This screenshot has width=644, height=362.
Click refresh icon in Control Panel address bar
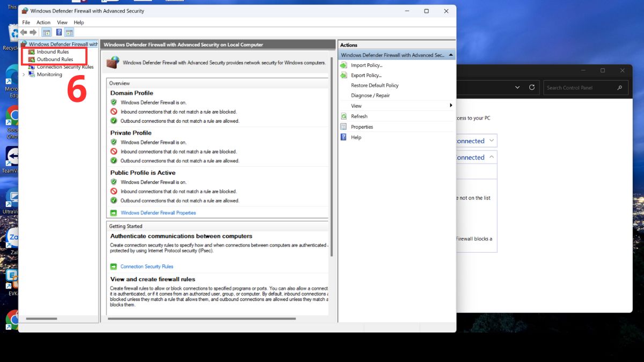point(532,87)
